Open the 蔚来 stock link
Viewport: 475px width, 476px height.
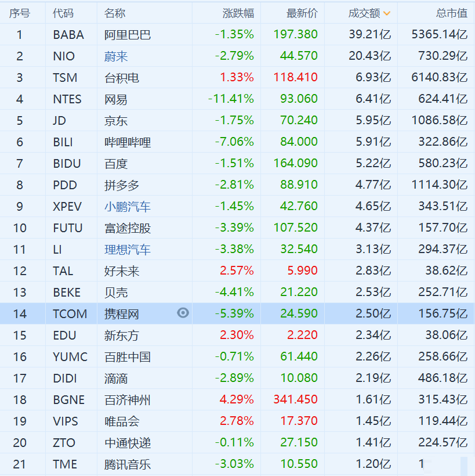116,56
